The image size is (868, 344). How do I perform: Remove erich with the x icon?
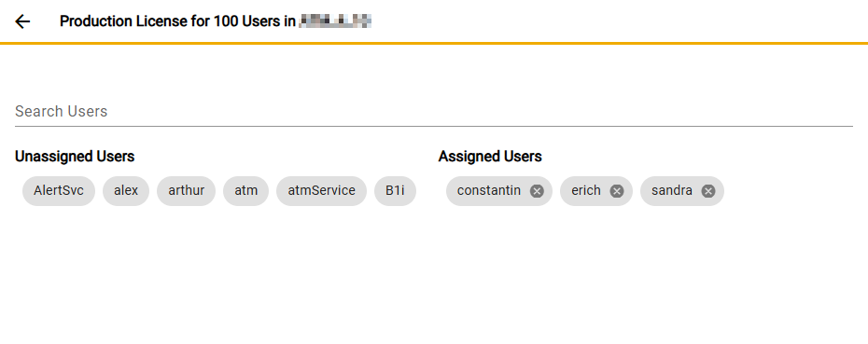point(617,191)
